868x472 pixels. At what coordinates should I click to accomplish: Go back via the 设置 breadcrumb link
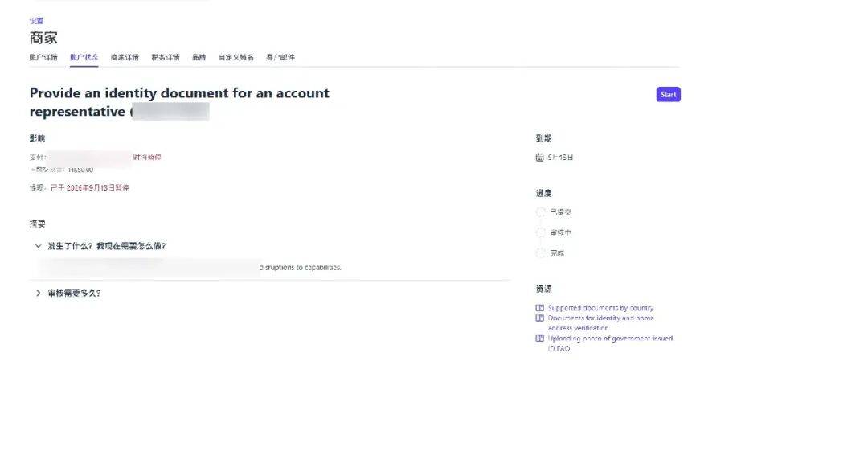[x=36, y=20]
